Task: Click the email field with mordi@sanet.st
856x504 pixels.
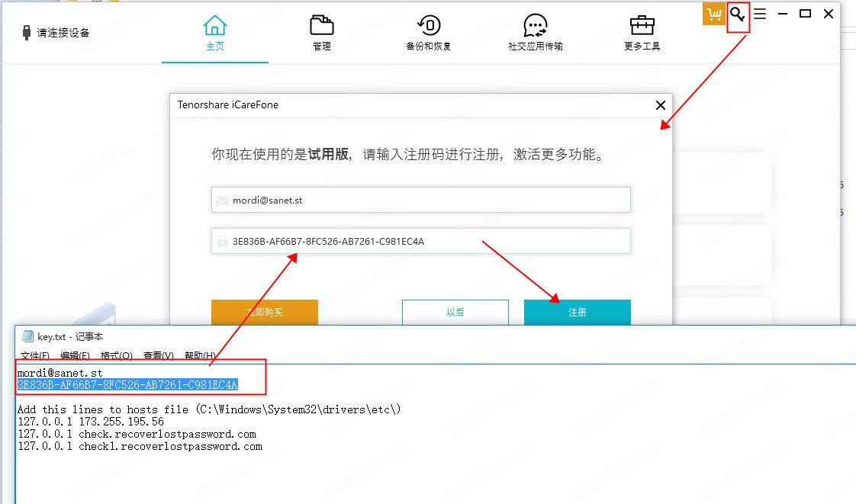Action: coord(421,200)
